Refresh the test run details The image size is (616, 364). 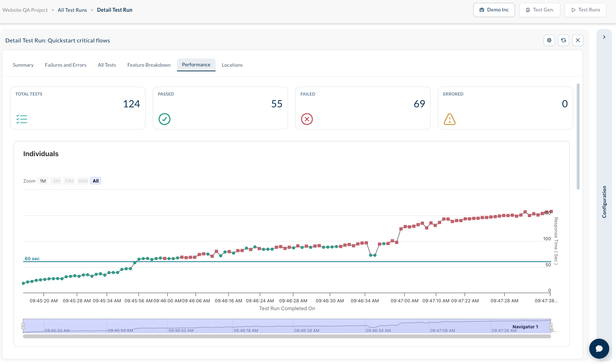click(564, 40)
